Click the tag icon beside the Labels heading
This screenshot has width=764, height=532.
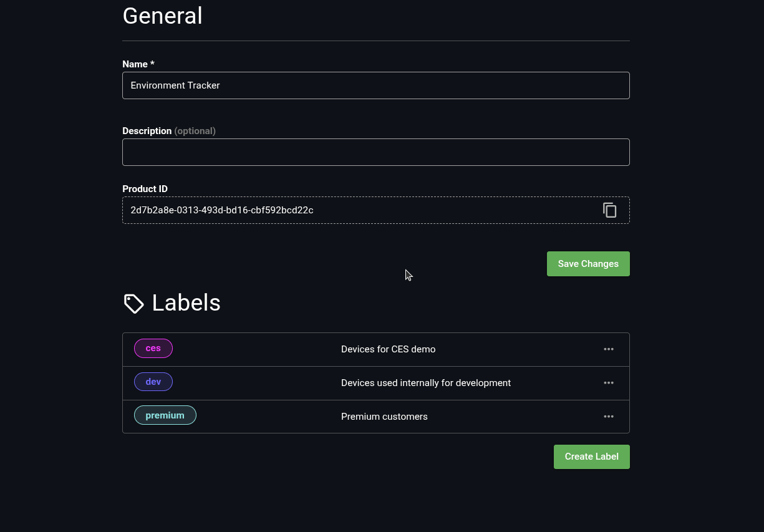click(133, 303)
